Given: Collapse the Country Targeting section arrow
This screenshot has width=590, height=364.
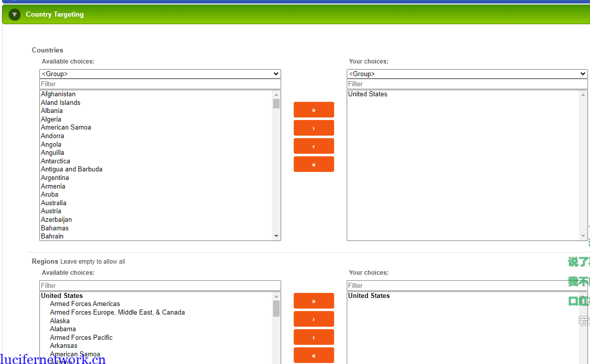Looking at the screenshot, I should pyautogui.click(x=15, y=15).
